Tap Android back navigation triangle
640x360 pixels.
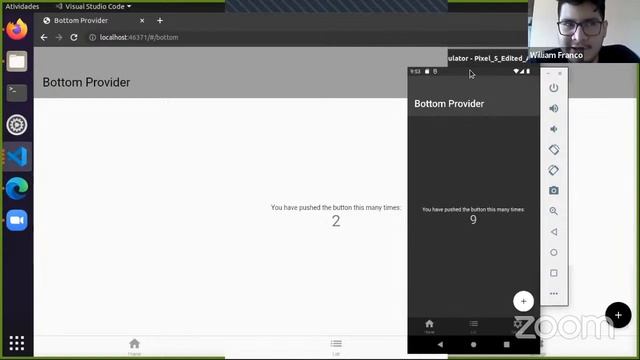440,344
